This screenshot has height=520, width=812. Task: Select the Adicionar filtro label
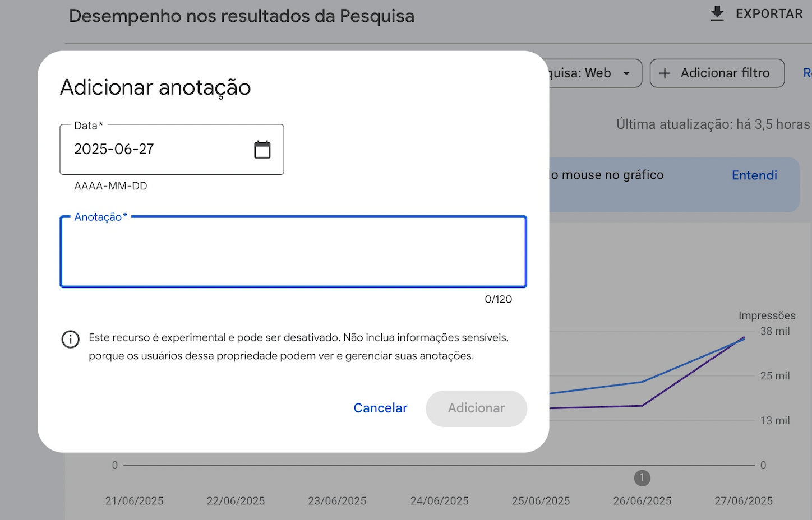pyautogui.click(x=725, y=73)
